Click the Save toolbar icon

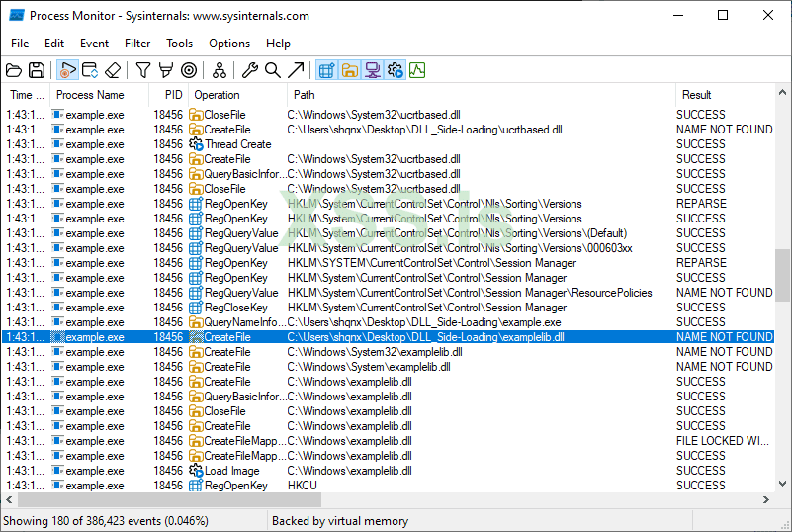[37, 70]
